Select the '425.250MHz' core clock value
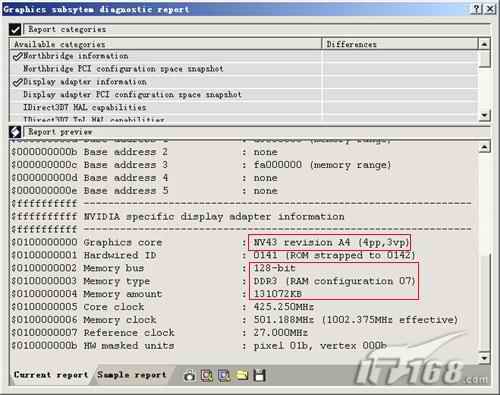 [284, 307]
